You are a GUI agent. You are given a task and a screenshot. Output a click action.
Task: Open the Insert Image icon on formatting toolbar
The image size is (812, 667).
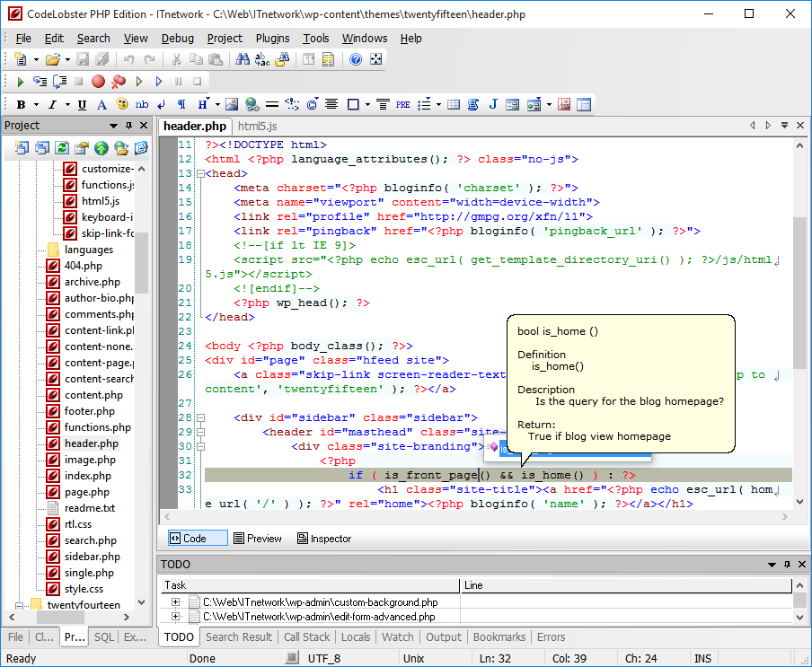pos(233,105)
